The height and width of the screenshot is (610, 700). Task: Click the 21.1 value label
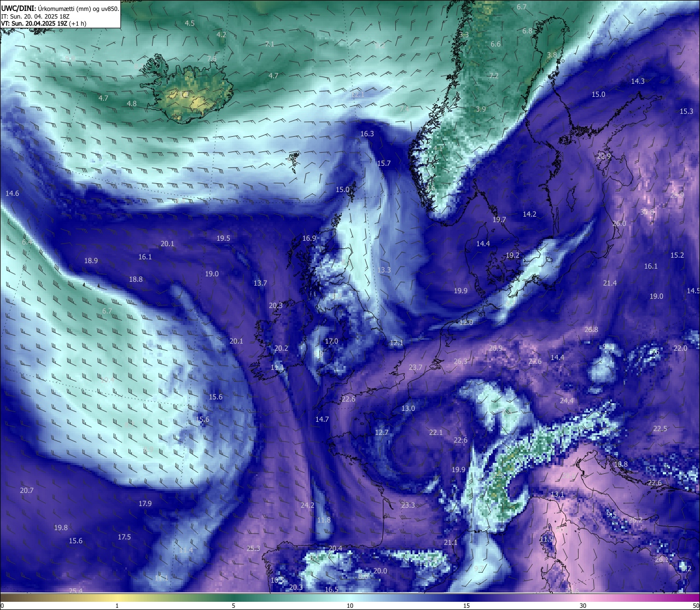[x=451, y=542]
